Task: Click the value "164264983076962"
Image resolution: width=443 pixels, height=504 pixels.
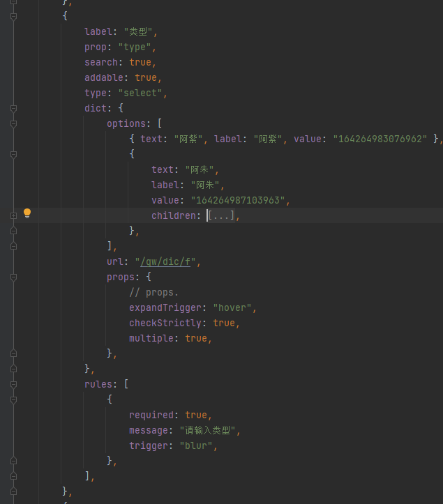Action: (380, 139)
